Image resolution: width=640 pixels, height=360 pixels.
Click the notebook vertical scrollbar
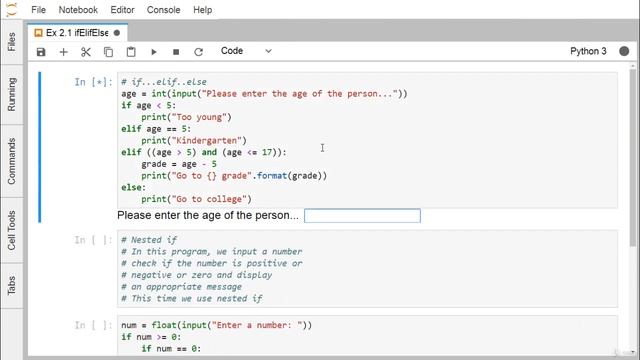coord(633,158)
